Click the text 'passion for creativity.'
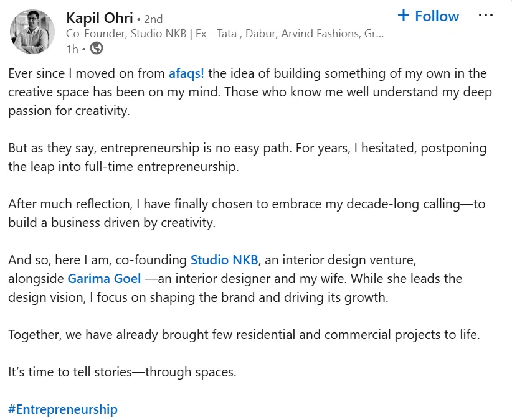The width and height of the screenshot is (512, 420). point(69,111)
